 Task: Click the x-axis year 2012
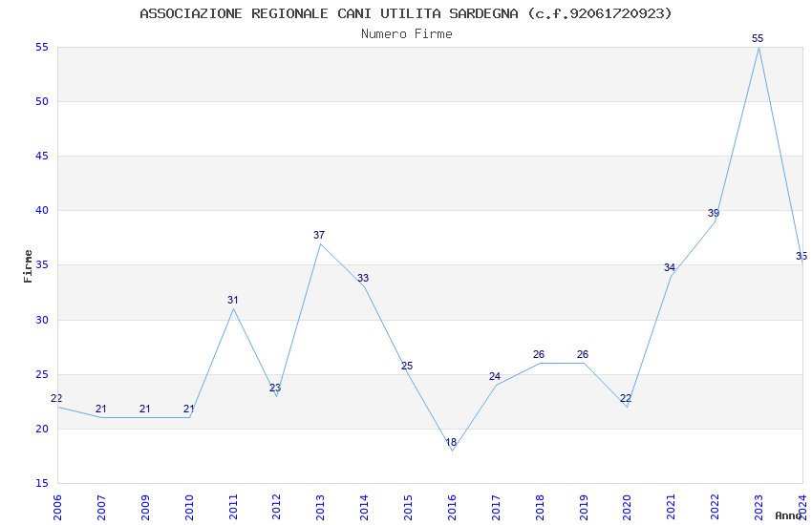(276, 507)
